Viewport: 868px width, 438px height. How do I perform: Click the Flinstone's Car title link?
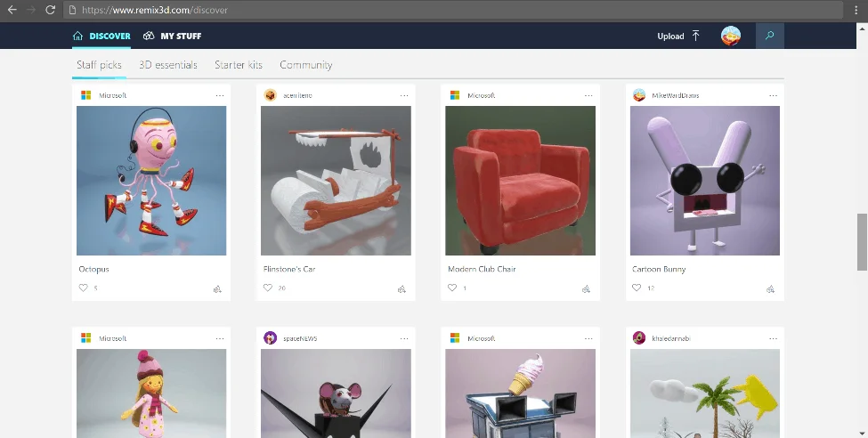coord(289,269)
